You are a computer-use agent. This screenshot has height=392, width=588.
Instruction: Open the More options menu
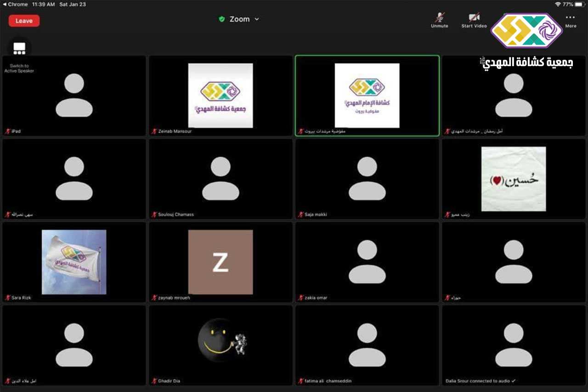[x=571, y=20]
